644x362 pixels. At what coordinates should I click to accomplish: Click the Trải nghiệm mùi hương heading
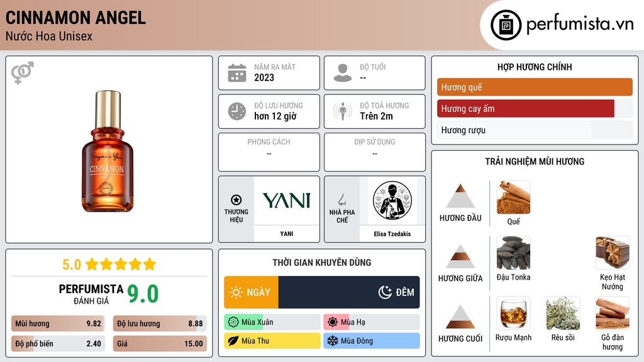[x=535, y=162]
